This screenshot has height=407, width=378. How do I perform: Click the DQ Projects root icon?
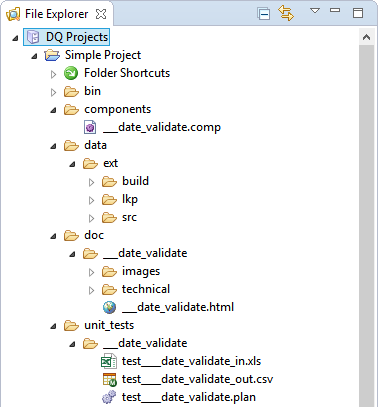(x=33, y=37)
